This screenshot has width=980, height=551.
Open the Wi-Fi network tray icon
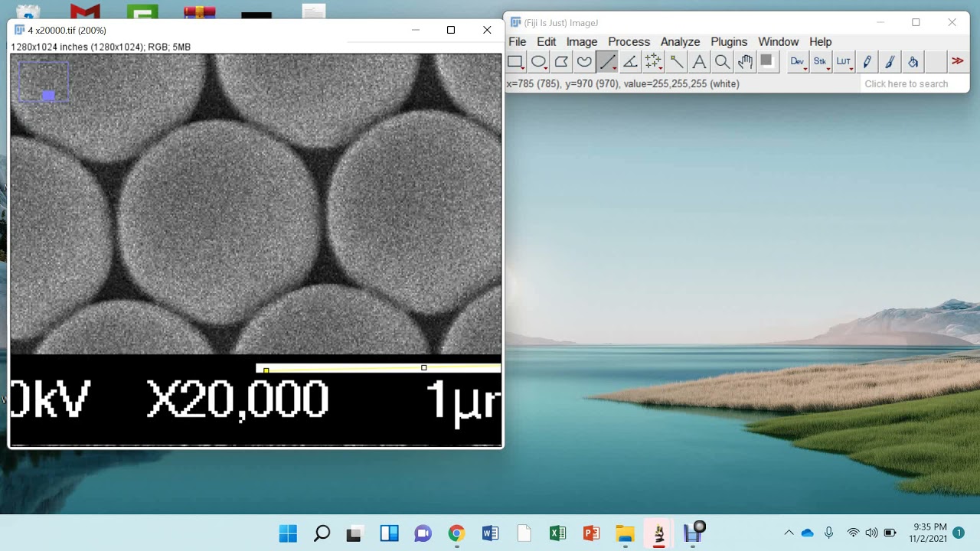853,533
